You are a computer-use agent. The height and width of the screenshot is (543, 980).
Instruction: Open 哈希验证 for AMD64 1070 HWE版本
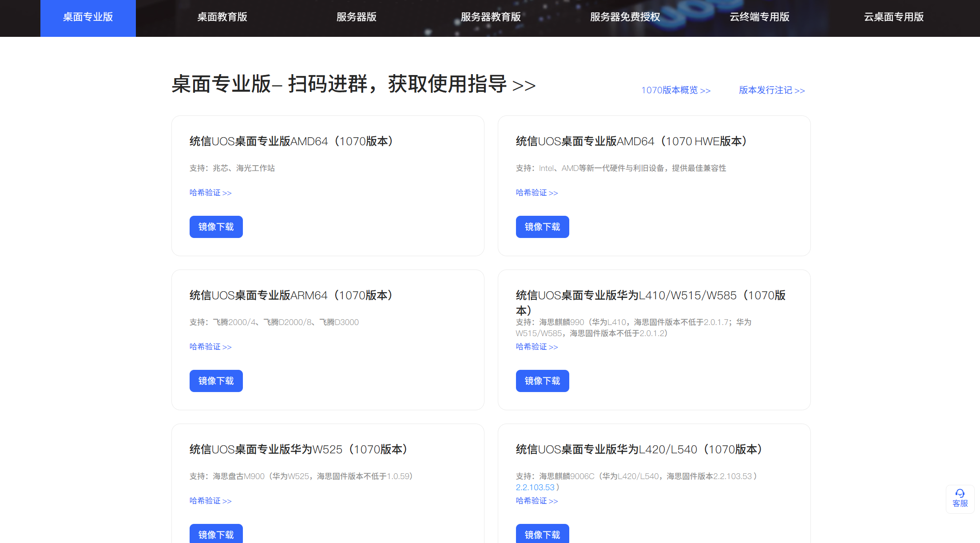click(x=537, y=193)
